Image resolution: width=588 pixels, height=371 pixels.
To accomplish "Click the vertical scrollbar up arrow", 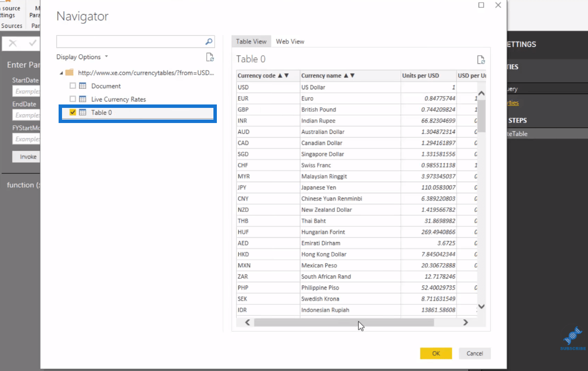I will click(x=481, y=93).
